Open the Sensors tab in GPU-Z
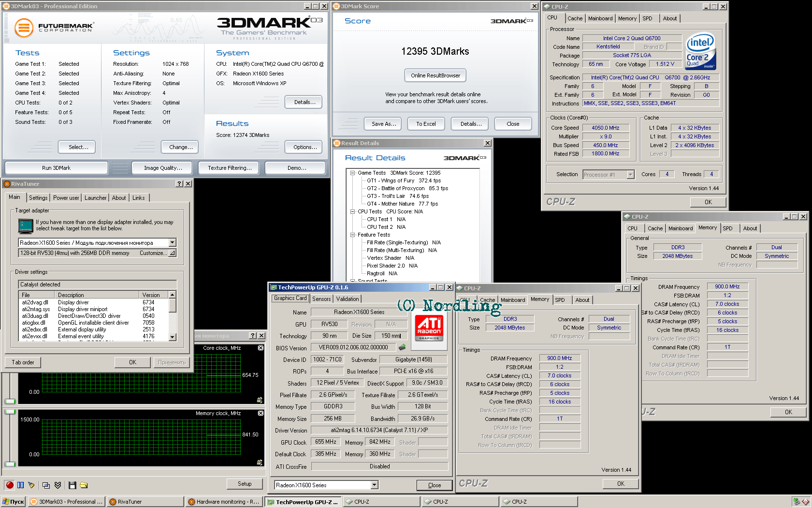Screen dimensions: 812x508 321,299
